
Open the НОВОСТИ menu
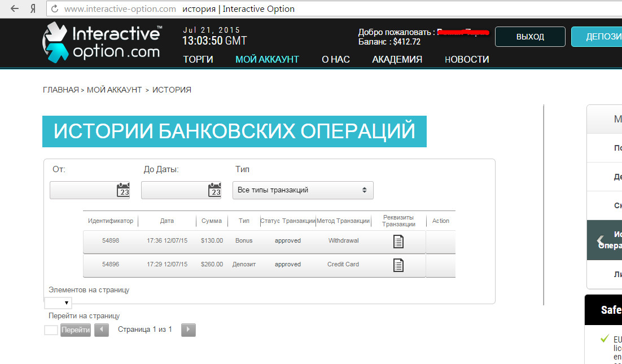click(x=467, y=59)
